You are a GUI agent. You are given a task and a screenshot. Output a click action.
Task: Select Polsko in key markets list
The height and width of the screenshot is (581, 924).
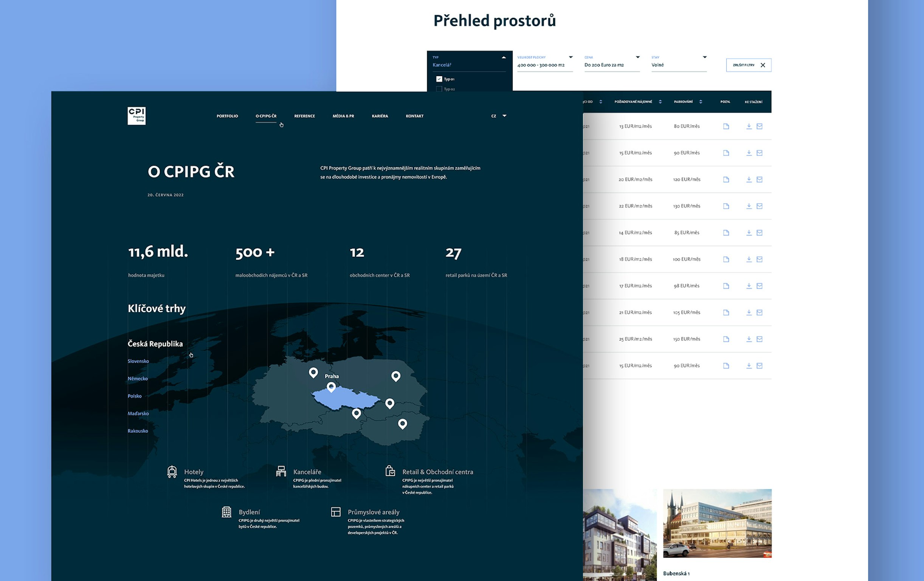(x=134, y=396)
